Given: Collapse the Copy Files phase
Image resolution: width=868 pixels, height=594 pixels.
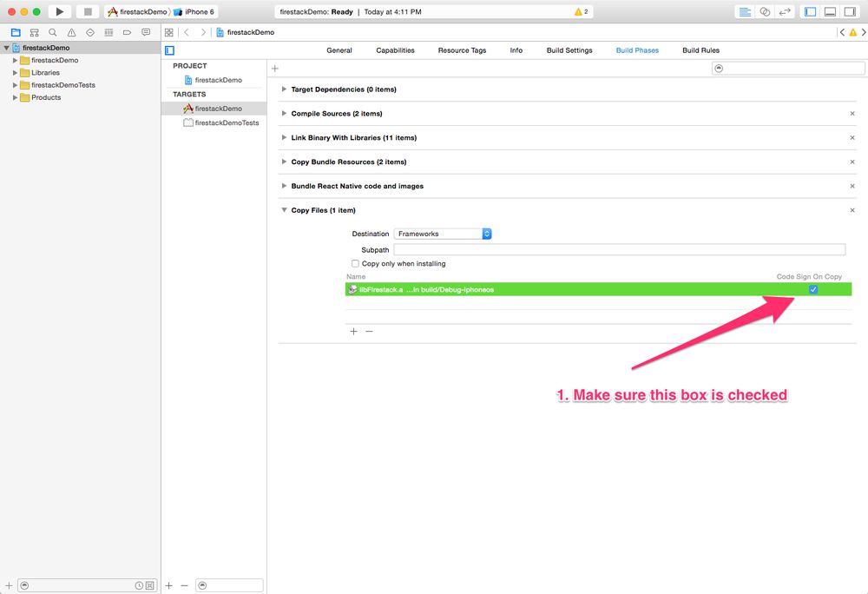Looking at the screenshot, I should pos(284,210).
